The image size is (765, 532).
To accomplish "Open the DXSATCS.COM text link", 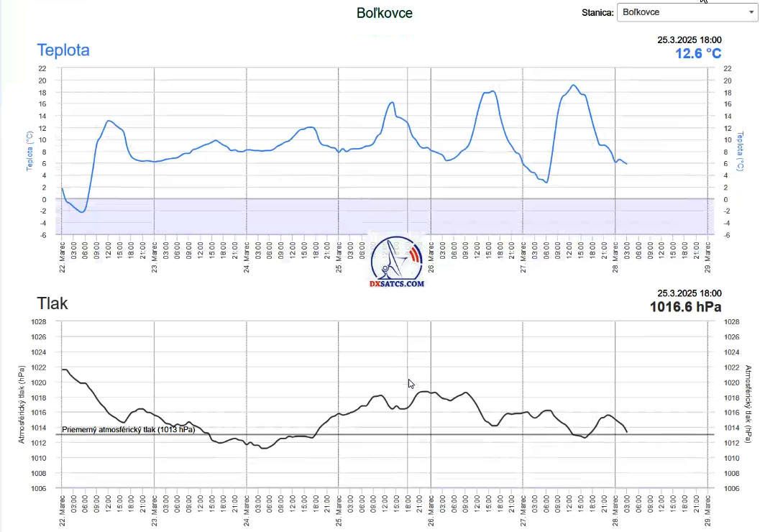I will click(x=398, y=284).
